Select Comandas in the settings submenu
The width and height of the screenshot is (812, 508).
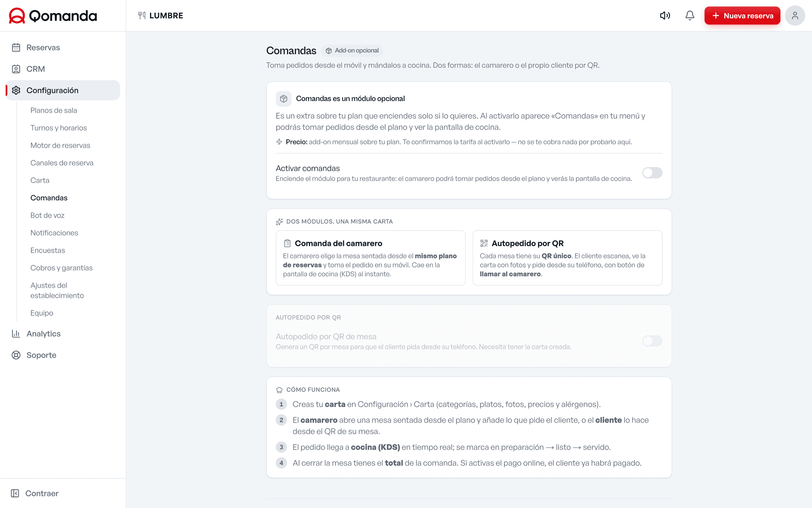(x=49, y=197)
